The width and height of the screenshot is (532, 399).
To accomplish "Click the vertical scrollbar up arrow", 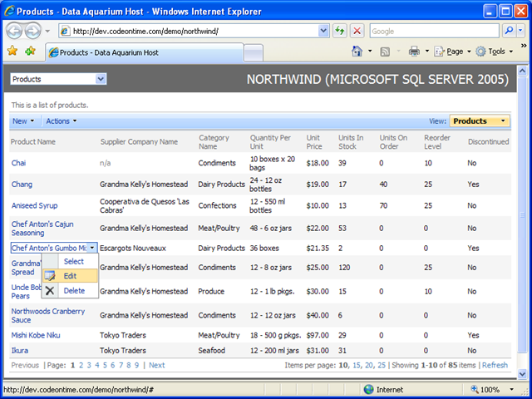I will click(523, 71).
